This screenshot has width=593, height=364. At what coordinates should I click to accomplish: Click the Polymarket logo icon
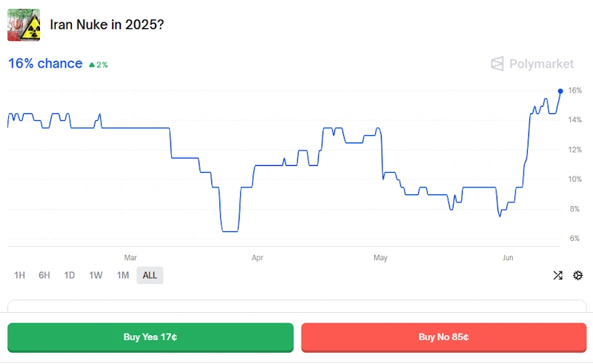(x=497, y=64)
